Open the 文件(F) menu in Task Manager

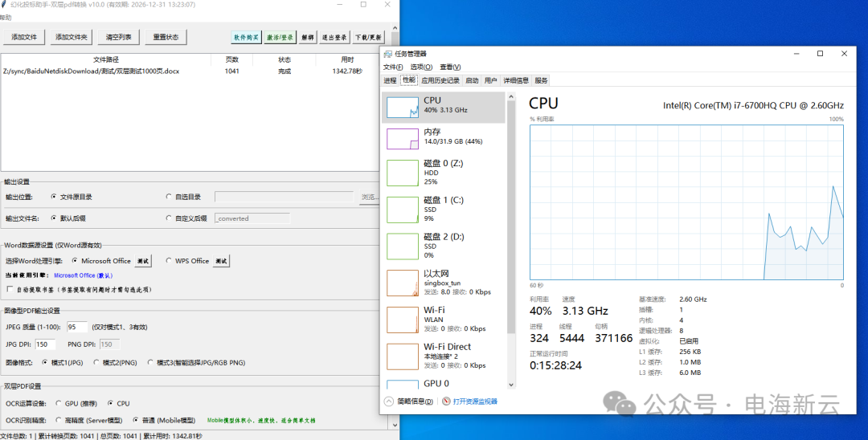392,67
